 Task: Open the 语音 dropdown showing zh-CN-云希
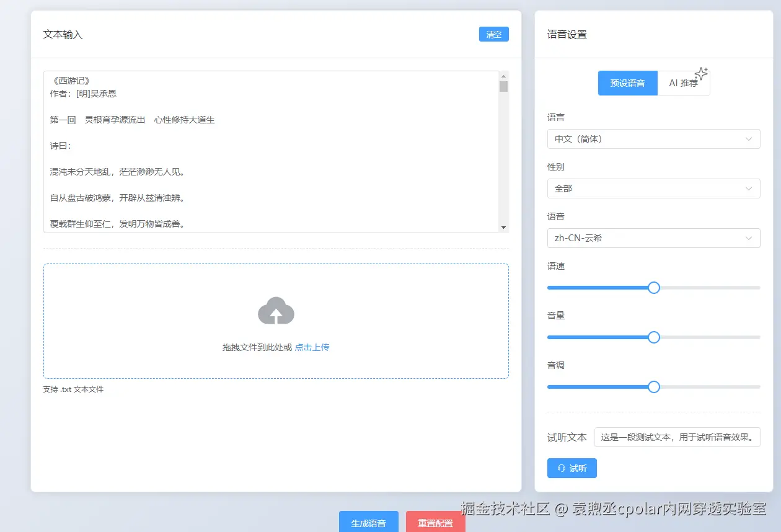click(653, 238)
